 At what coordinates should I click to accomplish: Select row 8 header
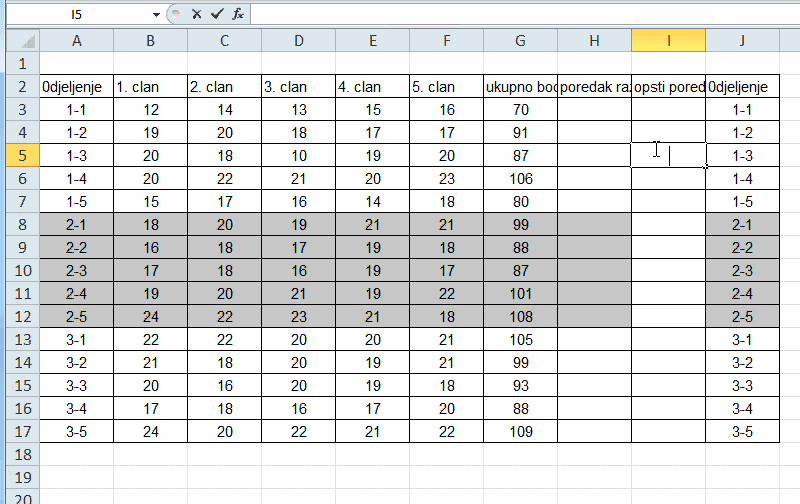click(19, 224)
